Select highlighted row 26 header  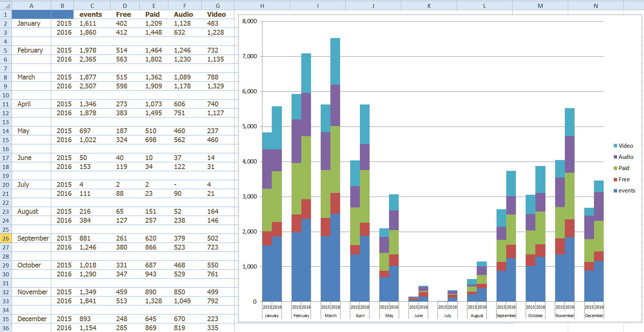pyautogui.click(x=6, y=238)
